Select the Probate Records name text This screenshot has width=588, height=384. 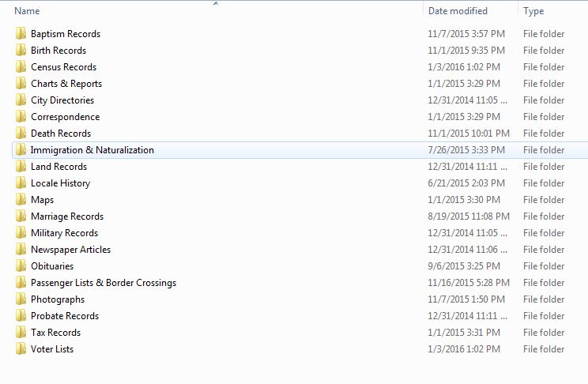point(65,316)
